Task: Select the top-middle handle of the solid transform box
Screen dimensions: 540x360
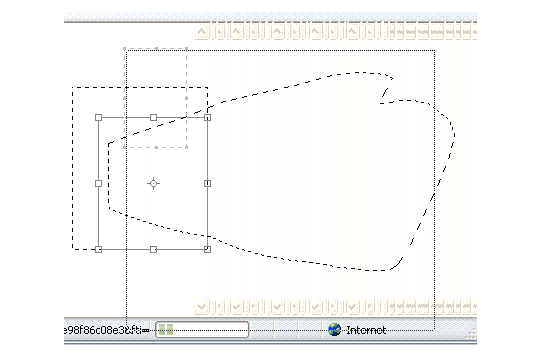Action: coord(154,117)
